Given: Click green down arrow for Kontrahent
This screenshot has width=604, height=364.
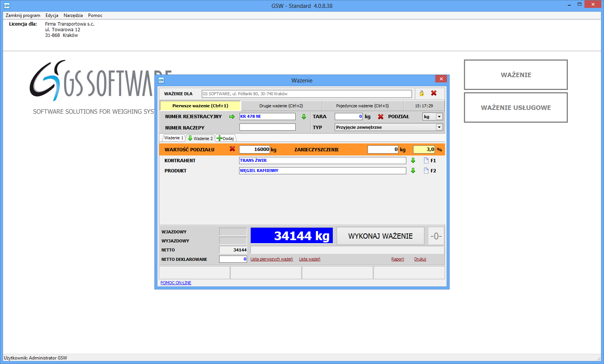Looking at the screenshot, I should point(413,160).
